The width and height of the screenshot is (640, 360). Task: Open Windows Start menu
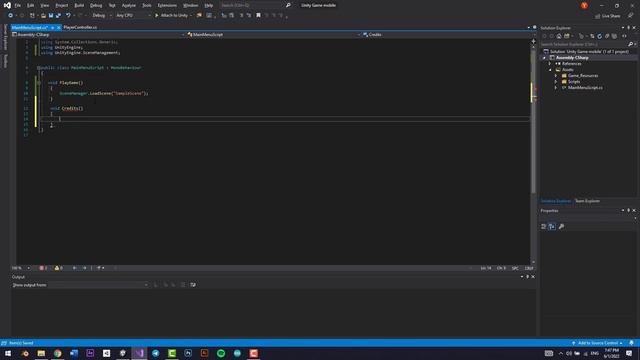click(x=8, y=353)
